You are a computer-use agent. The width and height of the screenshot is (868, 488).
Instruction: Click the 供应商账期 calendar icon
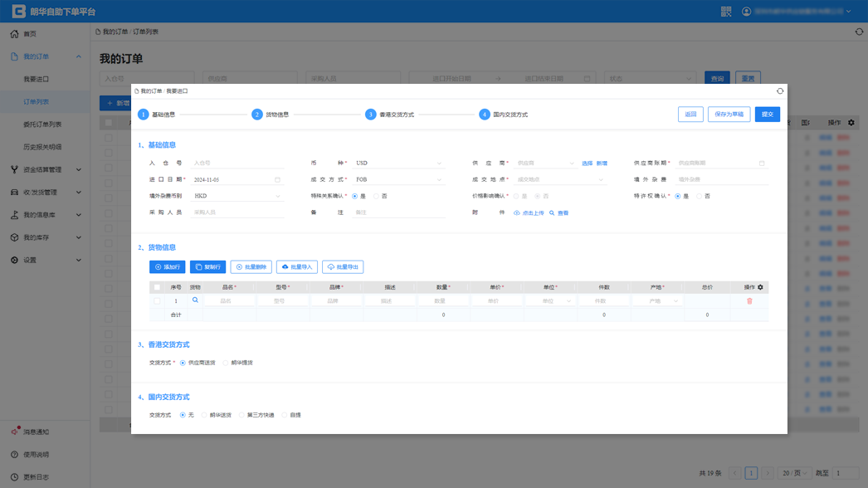point(762,163)
